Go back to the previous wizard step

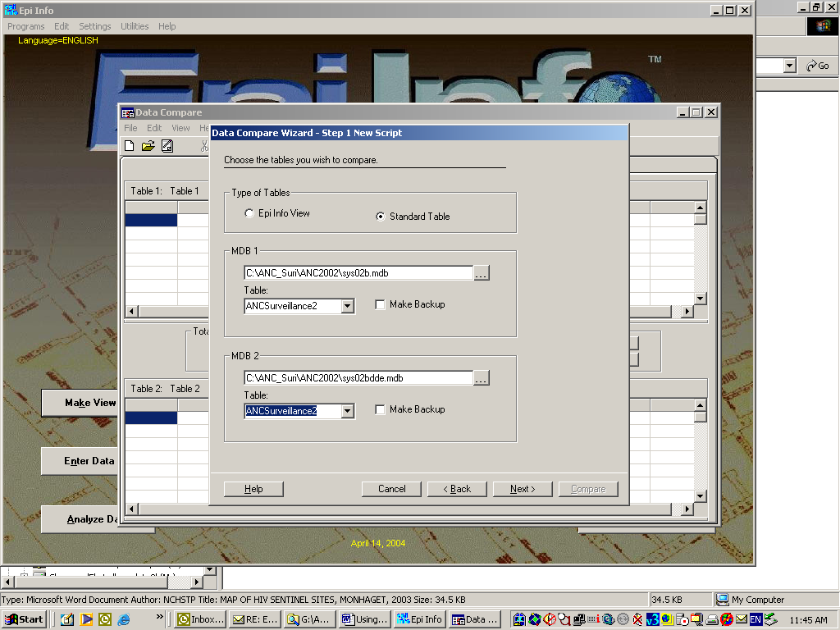coord(457,489)
